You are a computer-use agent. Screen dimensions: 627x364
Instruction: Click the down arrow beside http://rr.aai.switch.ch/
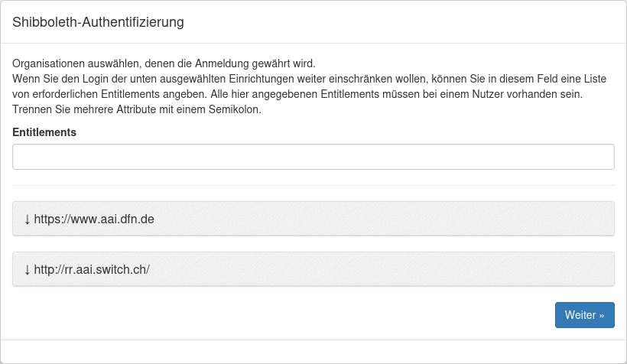tap(28, 270)
